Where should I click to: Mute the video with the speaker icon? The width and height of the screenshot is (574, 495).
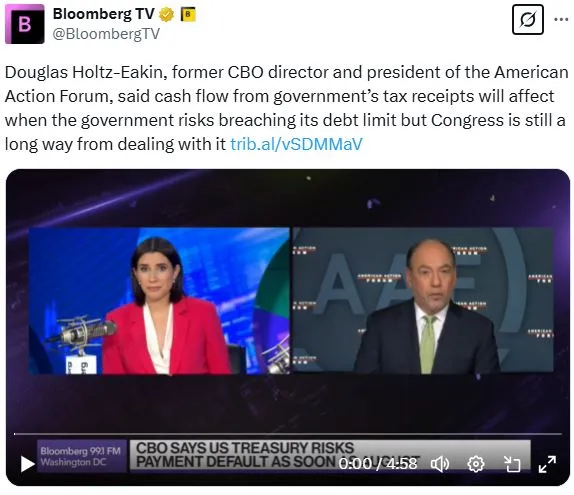[440, 464]
